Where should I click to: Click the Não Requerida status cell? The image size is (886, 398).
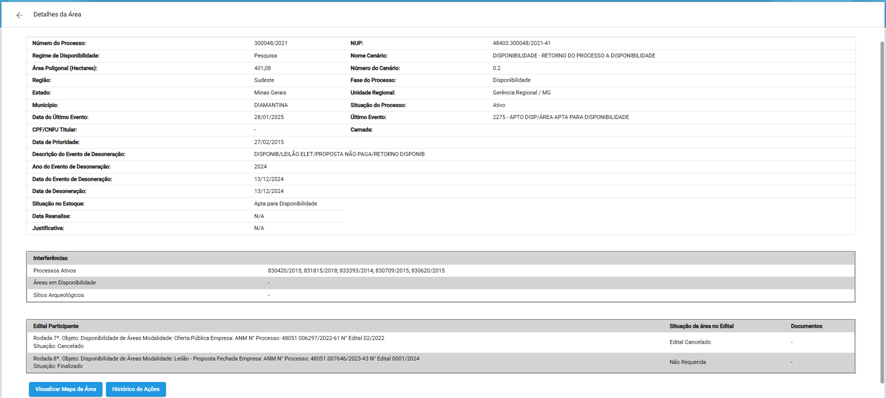(687, 362)
